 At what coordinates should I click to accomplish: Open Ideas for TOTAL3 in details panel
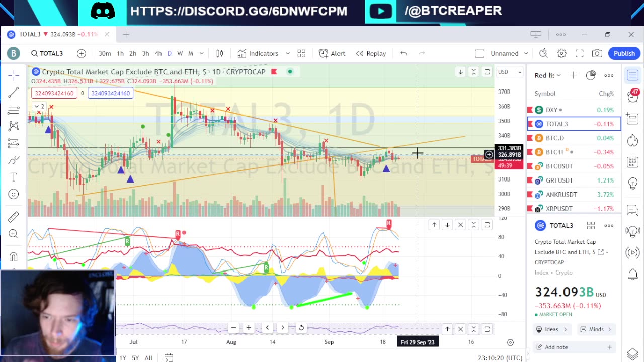(551, 329)
